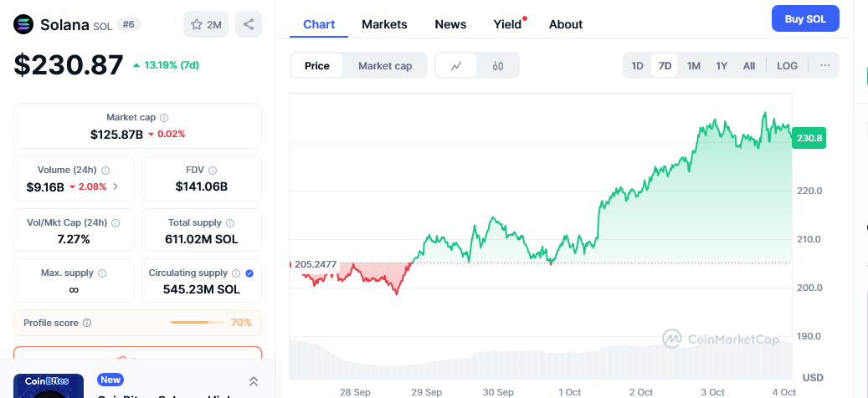Click the info icon beside Max. supply

102,273
